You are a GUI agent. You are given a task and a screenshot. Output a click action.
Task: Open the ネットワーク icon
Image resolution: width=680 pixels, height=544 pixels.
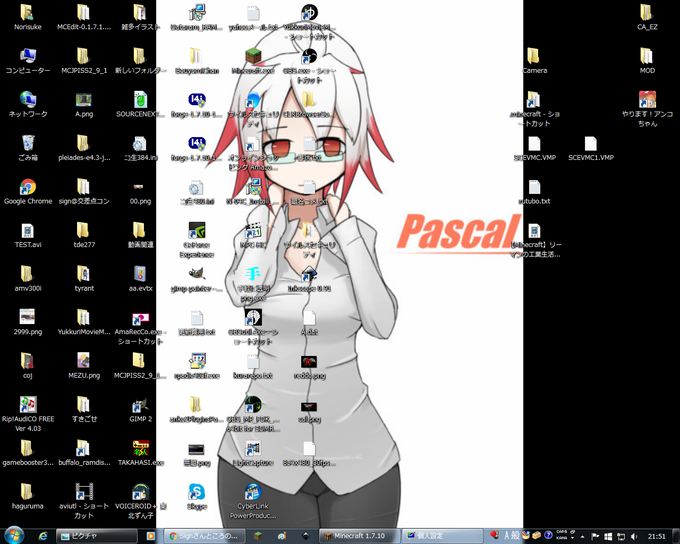pyautogui.click(x=28, y=105)
